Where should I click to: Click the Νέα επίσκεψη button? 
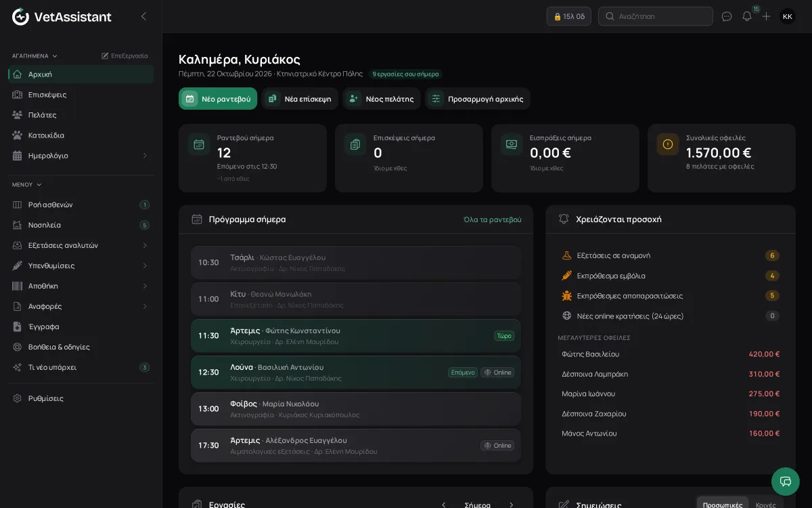(300, 99)
